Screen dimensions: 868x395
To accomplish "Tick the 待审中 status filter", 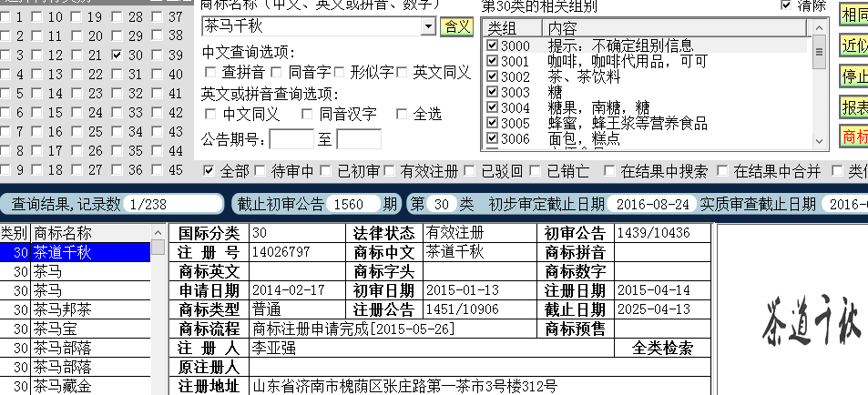I will [x=260, y=171].
